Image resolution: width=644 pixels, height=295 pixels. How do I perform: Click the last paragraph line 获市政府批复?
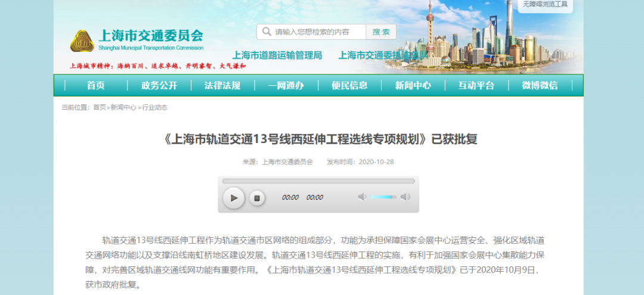[113, 285]
